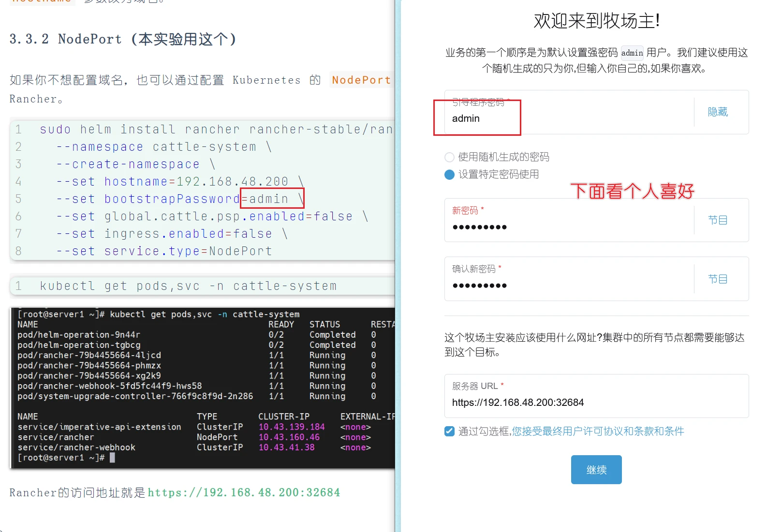Image resolution: width=767 pixels, height=532 pixels.
Task: Click the 欢迎来到牧场主! welcome title
Action: (x=596, y=21)
